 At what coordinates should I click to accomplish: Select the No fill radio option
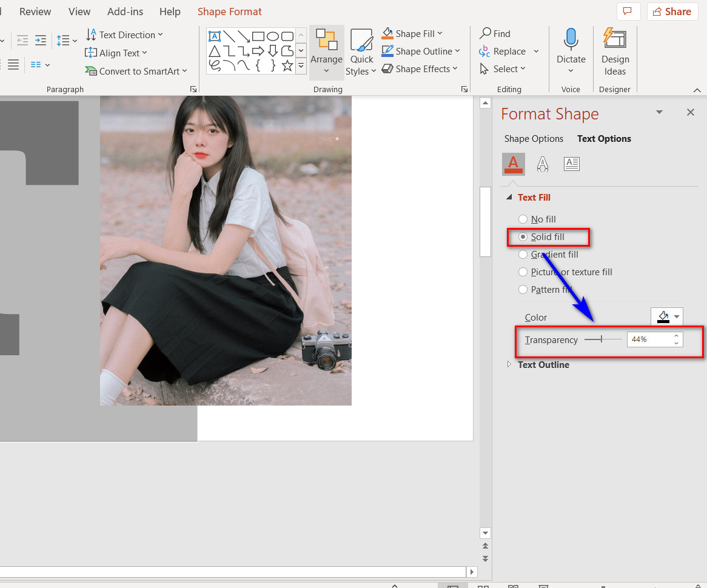[537, 219]
